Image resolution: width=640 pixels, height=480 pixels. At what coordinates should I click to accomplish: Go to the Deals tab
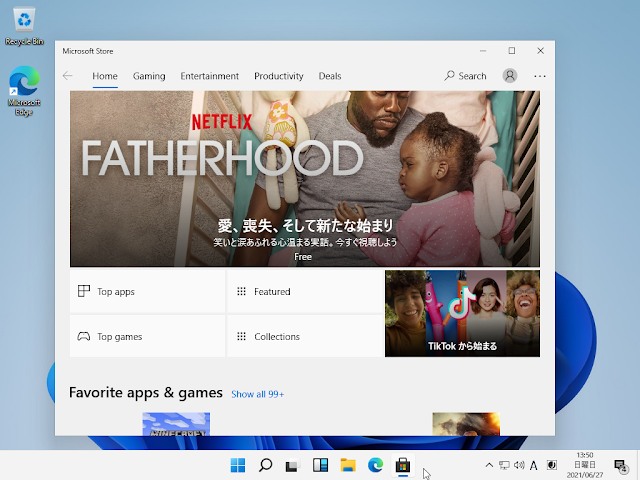330,76
